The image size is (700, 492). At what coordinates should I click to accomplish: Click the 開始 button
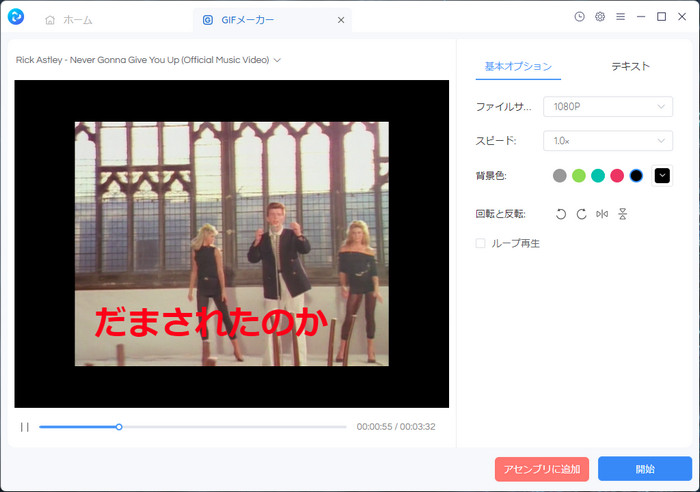tap(644, 469)
